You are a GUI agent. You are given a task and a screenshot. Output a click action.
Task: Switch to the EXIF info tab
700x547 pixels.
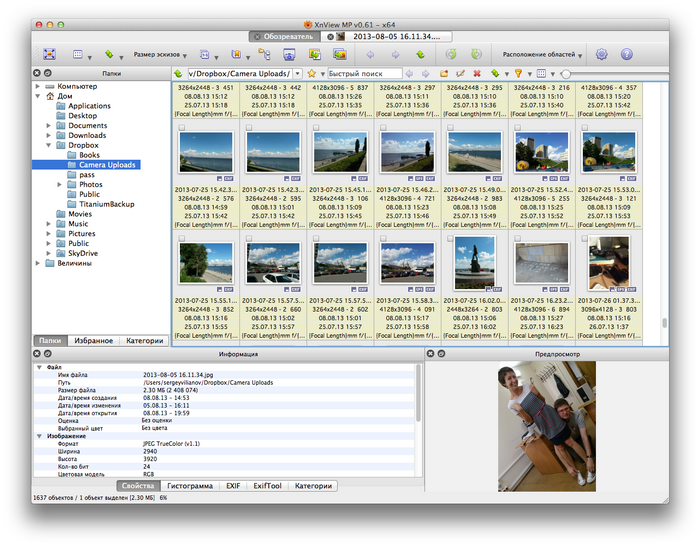[231, 485]
